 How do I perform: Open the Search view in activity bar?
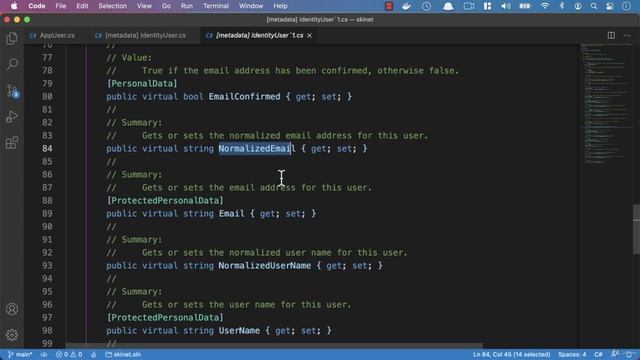12,64
